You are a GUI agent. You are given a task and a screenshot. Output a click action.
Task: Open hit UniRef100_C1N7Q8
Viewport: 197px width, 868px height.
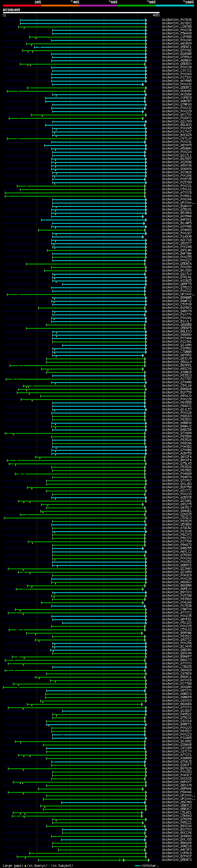click(x=177, y=26)
